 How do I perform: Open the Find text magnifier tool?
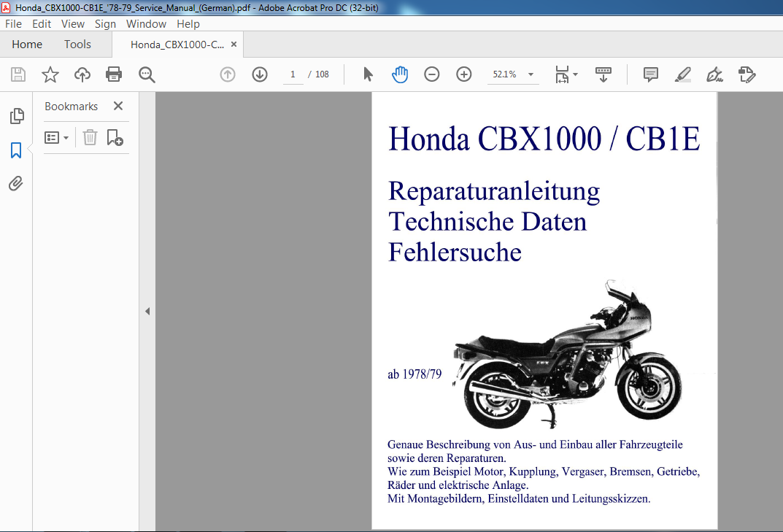(147, 74)
